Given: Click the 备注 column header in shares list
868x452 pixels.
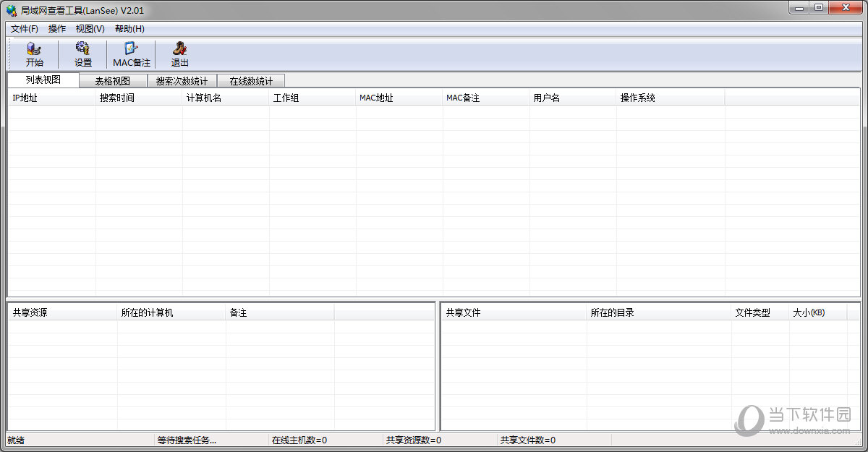Looking at the screenshot, I should 280,312.
